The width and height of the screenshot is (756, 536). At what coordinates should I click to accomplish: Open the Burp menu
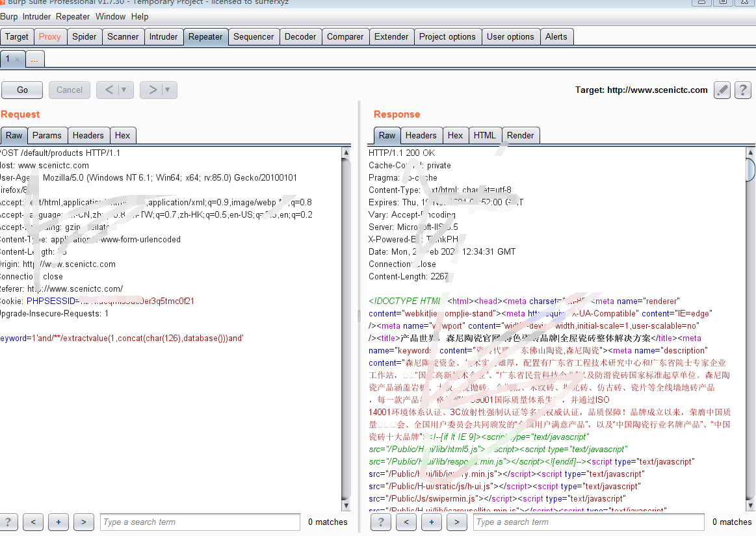[x=8, y=16]
